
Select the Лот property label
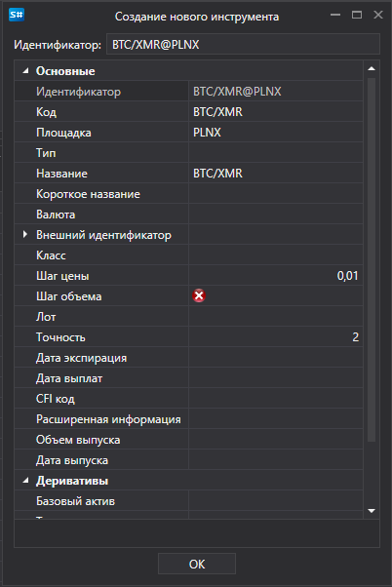pos(46,317)
